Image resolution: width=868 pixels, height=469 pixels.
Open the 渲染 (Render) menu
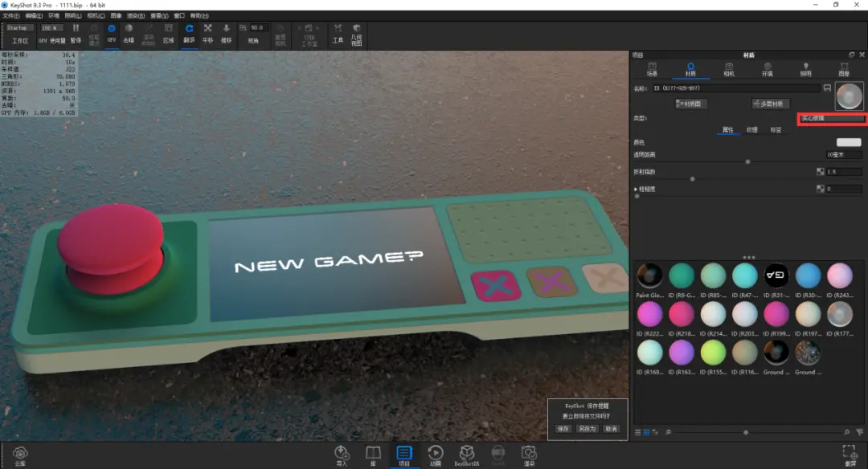tap(136, 15)
